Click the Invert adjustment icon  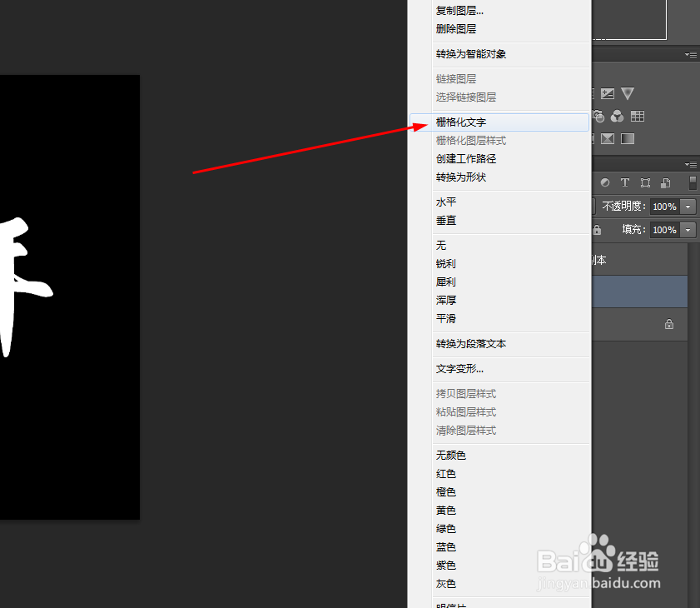tap(608, 139)
